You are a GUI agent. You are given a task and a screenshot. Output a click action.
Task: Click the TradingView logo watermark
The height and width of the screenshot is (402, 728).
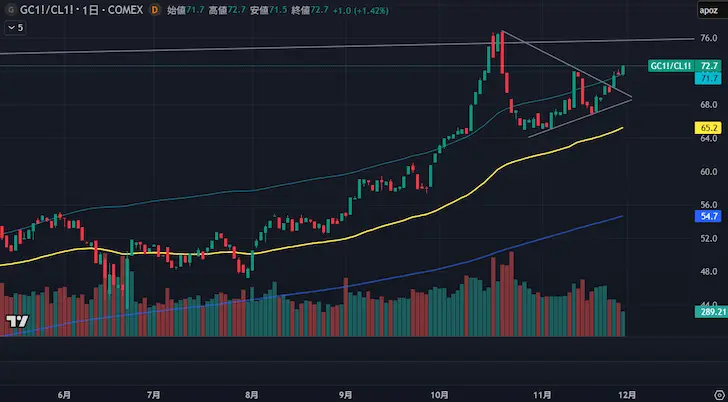pyautogui.click(x=16, y=321)
